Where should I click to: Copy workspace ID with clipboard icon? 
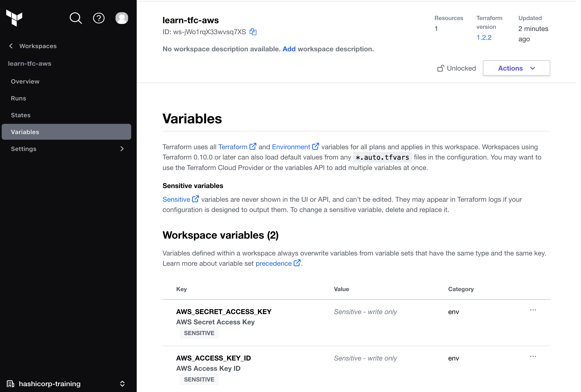(x=253, y=32)
